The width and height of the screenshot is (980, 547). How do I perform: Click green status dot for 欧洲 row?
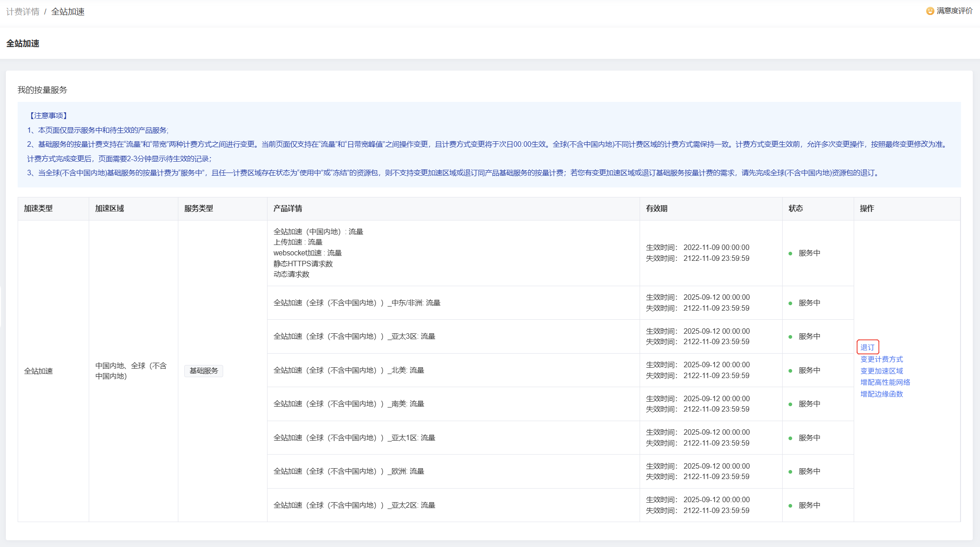(790, 472)
